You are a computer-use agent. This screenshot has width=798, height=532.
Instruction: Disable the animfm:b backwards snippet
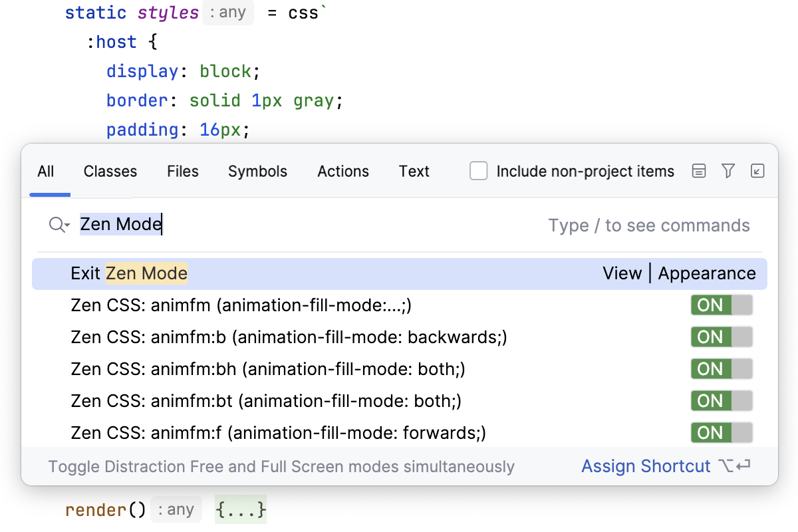[x=722, y=336]
